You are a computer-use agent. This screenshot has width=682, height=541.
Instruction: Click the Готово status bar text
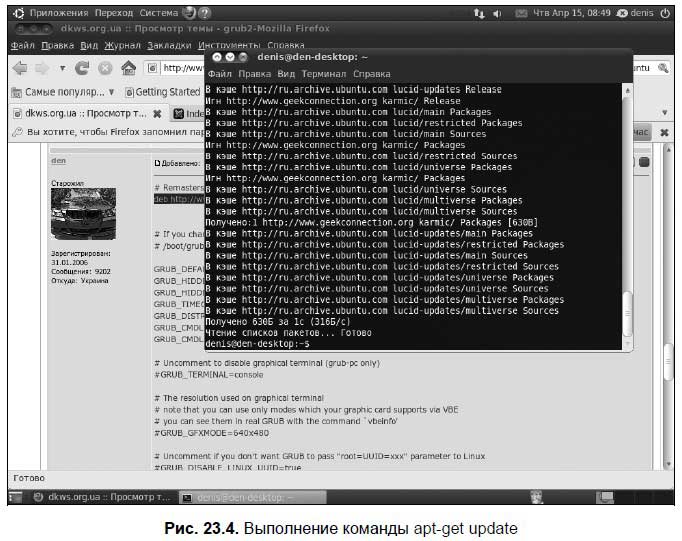(29, 478)
